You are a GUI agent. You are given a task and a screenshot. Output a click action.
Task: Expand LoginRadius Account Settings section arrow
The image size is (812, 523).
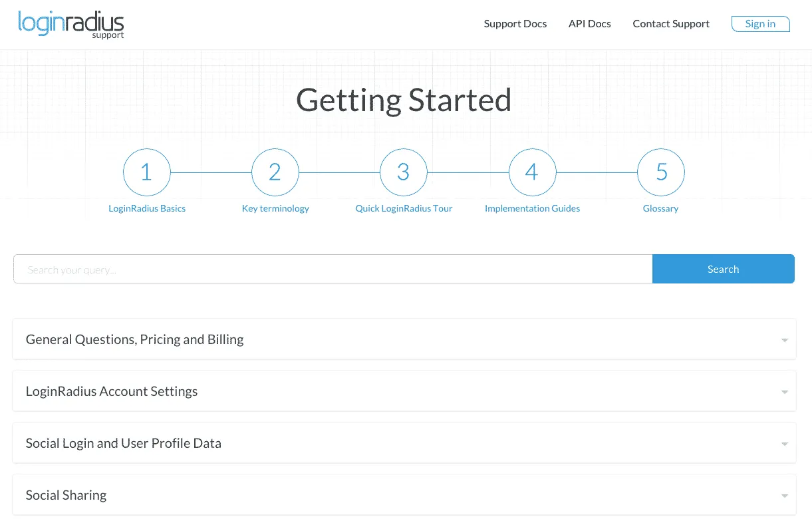coord(784,392)
